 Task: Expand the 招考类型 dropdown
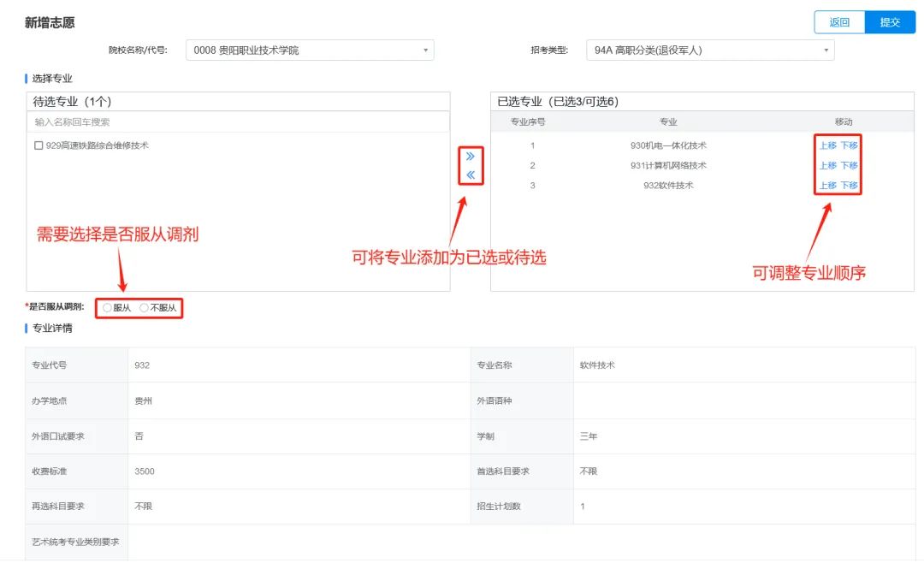click(710, 50)
